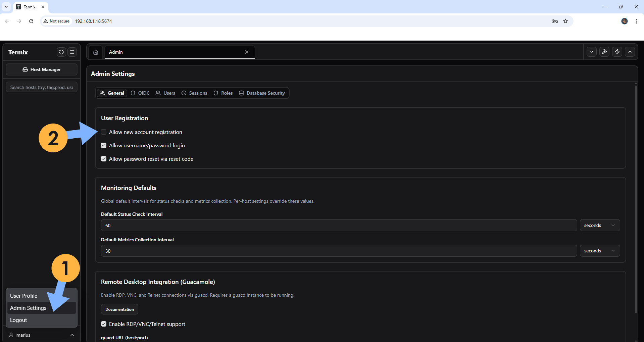Open the metrics collection interval units dropdown
Image resolution: width=644 pixels, height=342 pixels.
click(599, 251)
